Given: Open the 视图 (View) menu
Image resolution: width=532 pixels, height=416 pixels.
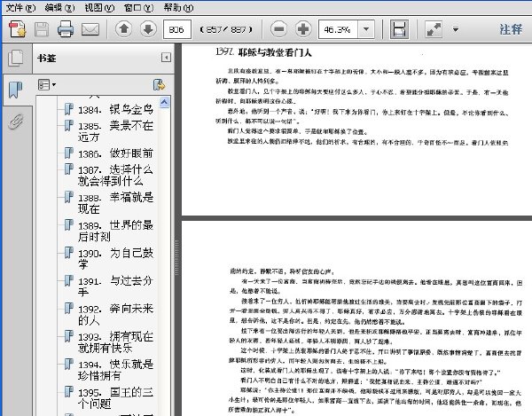Looking at the screenshot, I should [x=99, y=7].
